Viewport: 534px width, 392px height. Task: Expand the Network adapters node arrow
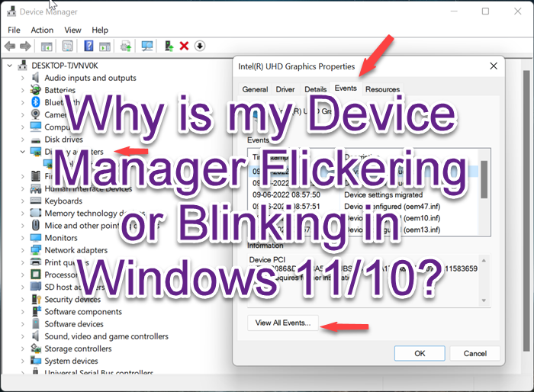[x=22, y=250]
